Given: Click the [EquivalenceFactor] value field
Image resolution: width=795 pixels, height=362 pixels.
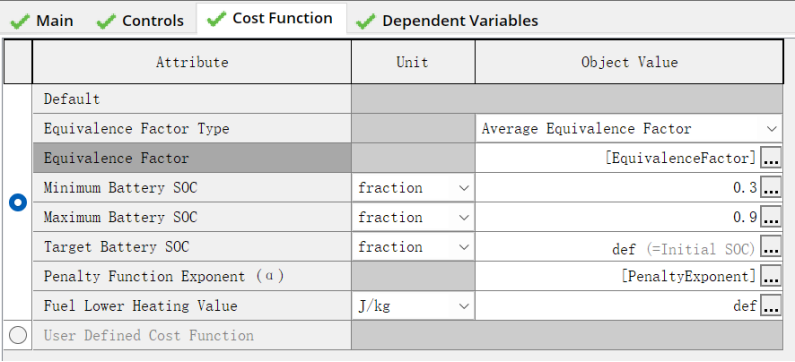Looking at the screenshot, I should point(618,158).
